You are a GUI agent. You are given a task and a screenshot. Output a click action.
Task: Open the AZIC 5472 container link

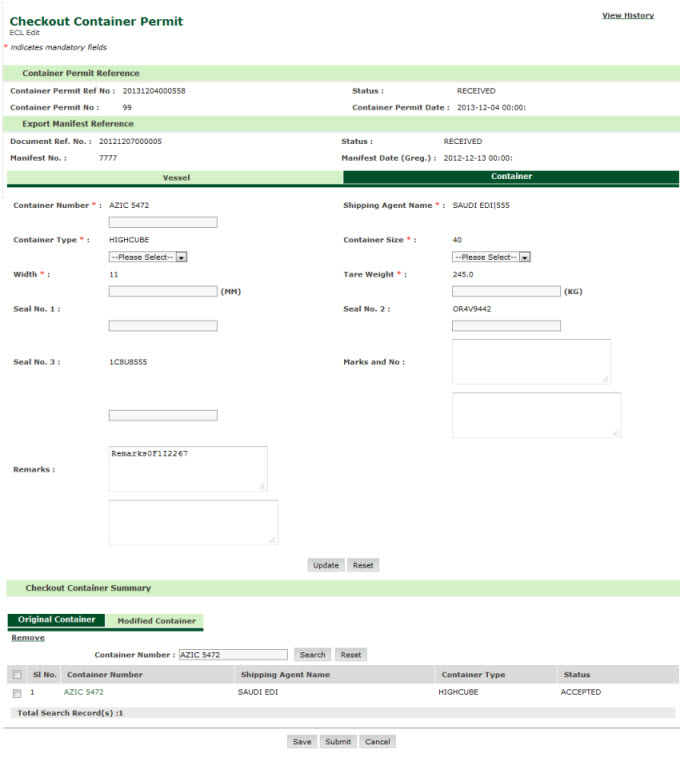pyautogui.click(x=84, y=692)
